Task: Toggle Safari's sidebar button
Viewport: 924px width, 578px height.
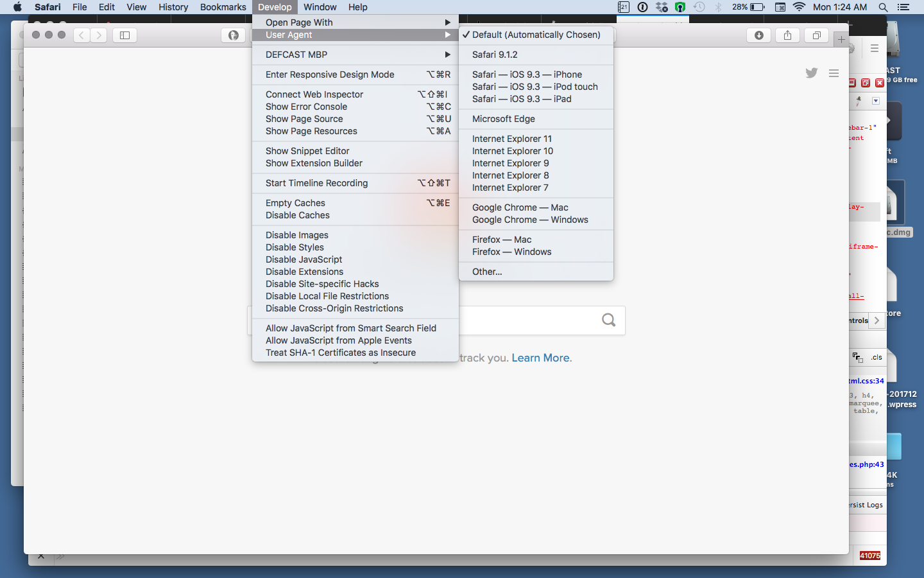Action: [125, 35]
